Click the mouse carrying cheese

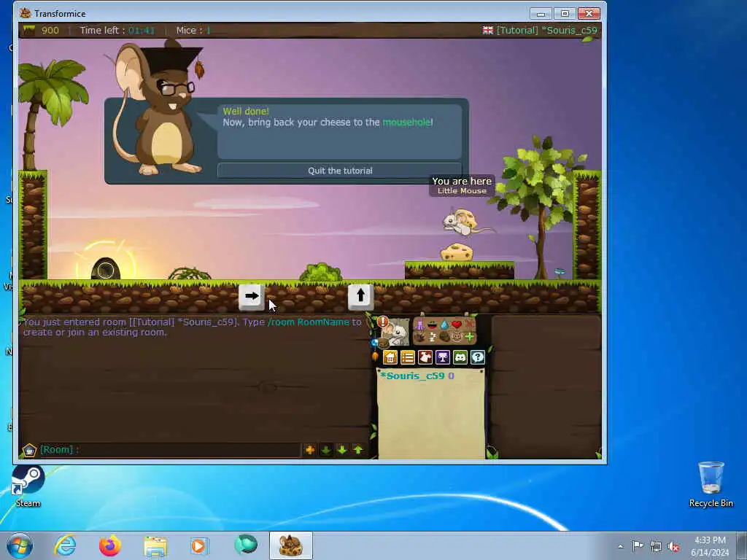coord(462,222)
